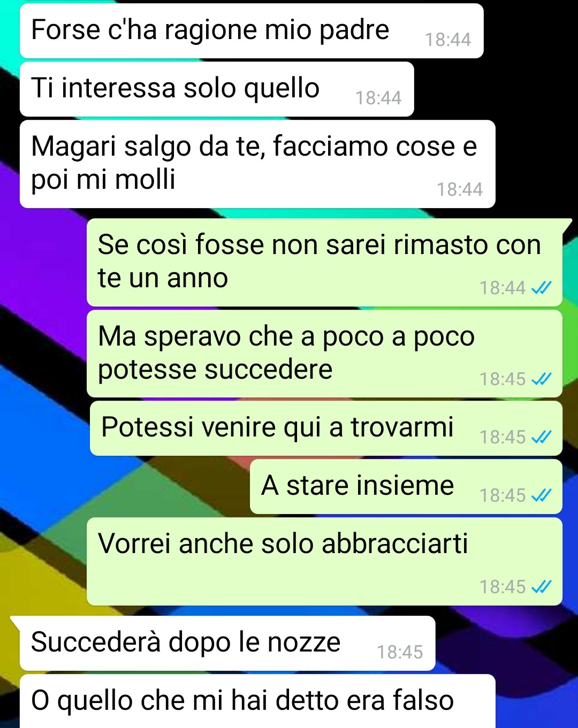This screenshot has height=728, width=578.
Task: Tap the 'A stare insieme' message
Action: coord(406,487)
